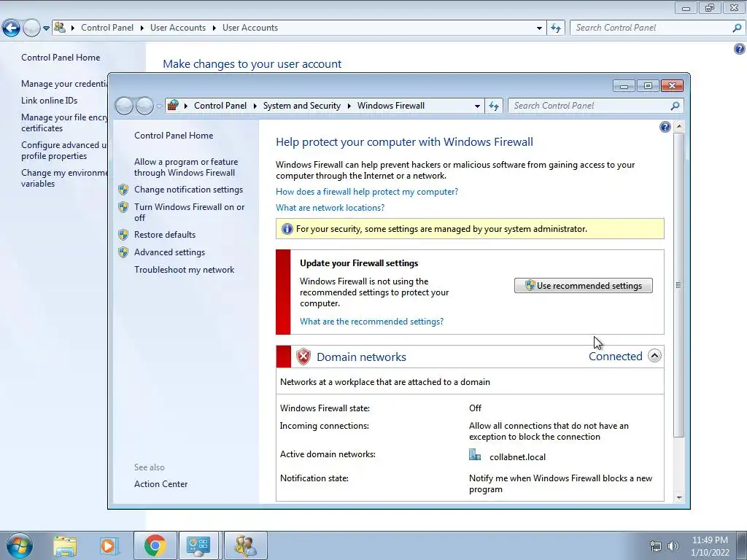Click Control Panel Home in Firewall window
The image size is (747, 560).
pyautogui.click(x=174, y=136)
